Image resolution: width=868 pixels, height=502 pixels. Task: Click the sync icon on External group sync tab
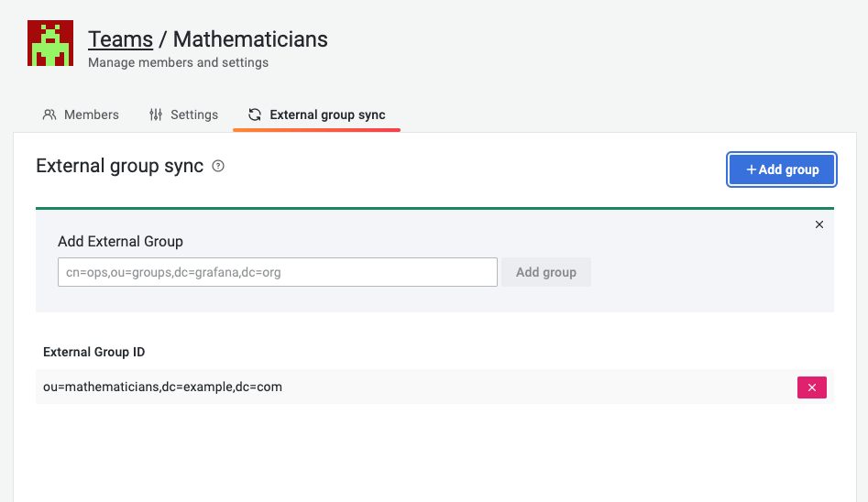pyautogui.click(x=255, y=115)
